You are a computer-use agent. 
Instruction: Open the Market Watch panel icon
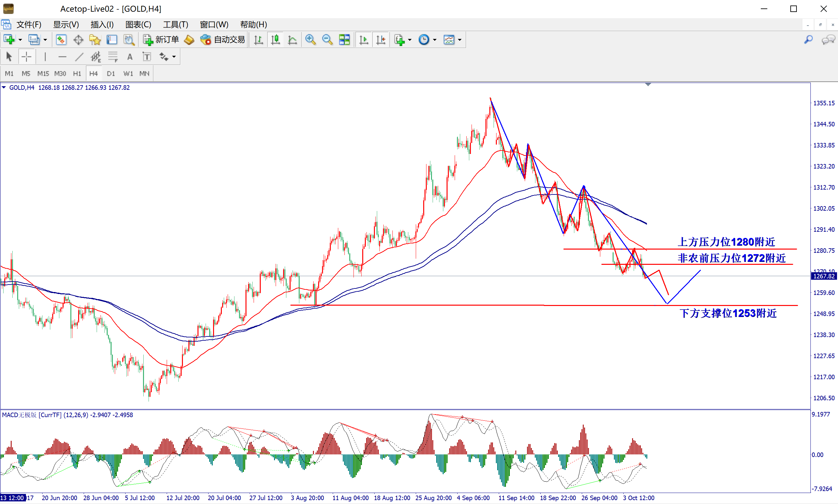pos(61,40)
